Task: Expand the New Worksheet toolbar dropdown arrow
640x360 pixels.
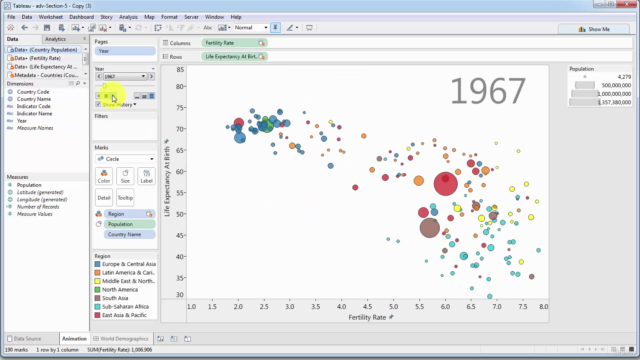Action: point(82,28)
